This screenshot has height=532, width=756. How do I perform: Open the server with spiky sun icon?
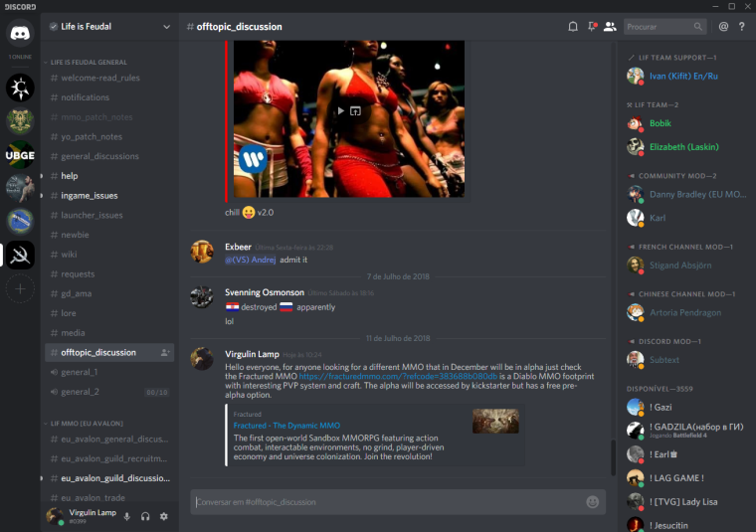coord(20,88)
